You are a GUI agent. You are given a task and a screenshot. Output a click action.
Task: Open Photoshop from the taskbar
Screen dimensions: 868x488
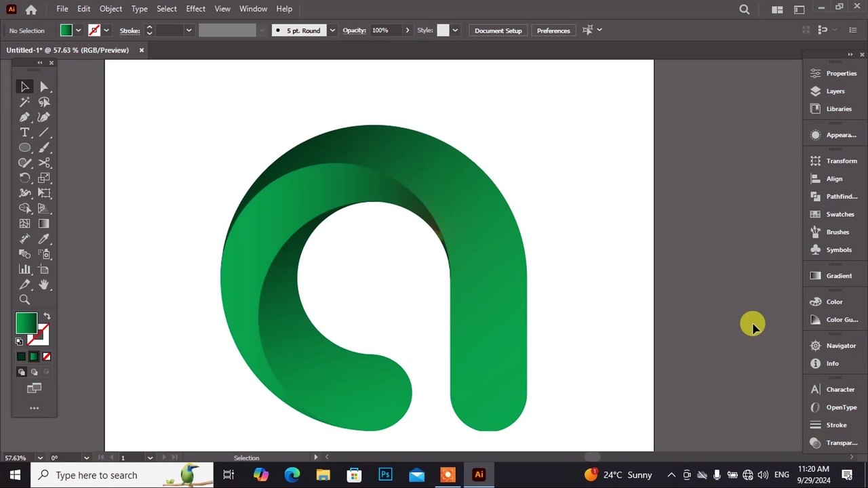pos(385,475)
